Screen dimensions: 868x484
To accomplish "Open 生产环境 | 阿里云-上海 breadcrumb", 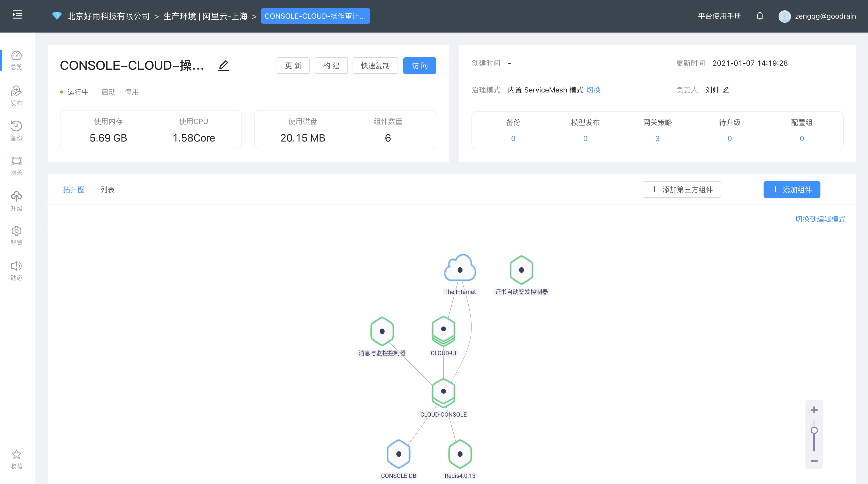I will pos(205,16).
